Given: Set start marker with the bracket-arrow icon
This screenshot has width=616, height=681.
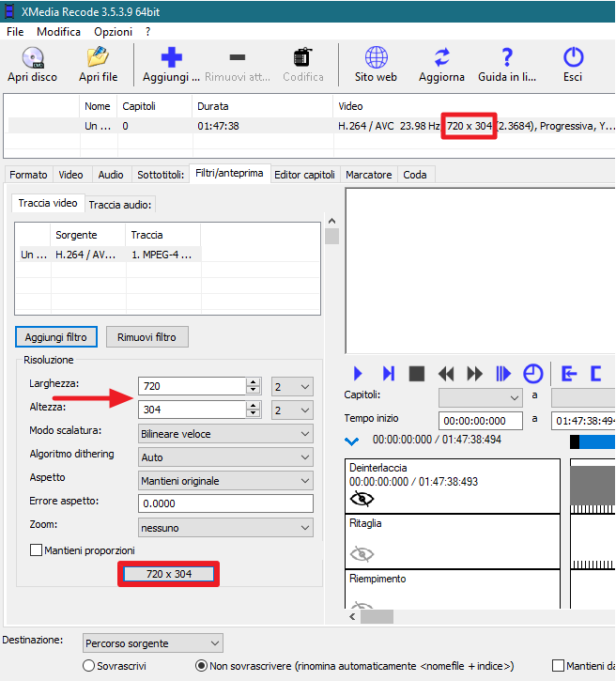Looking at the screenshot, I should 569,373.
